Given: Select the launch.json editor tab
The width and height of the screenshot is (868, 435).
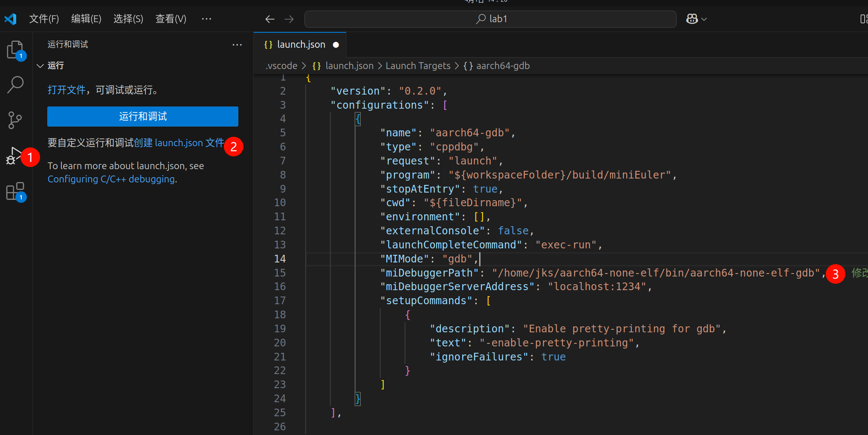Looking at the screenshot, I should [301, 44].
